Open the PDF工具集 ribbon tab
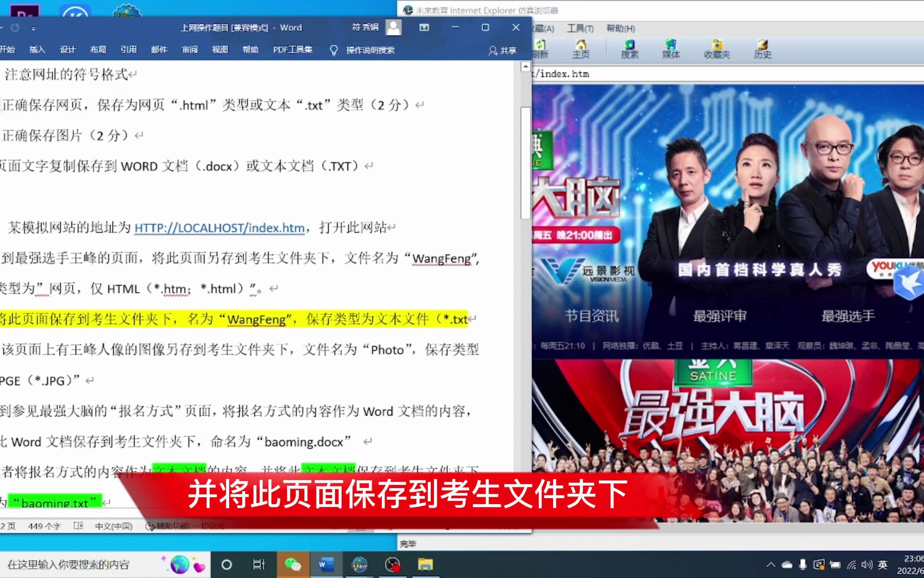924x578 pixels. pyautogui.click(x=292, y=49)
